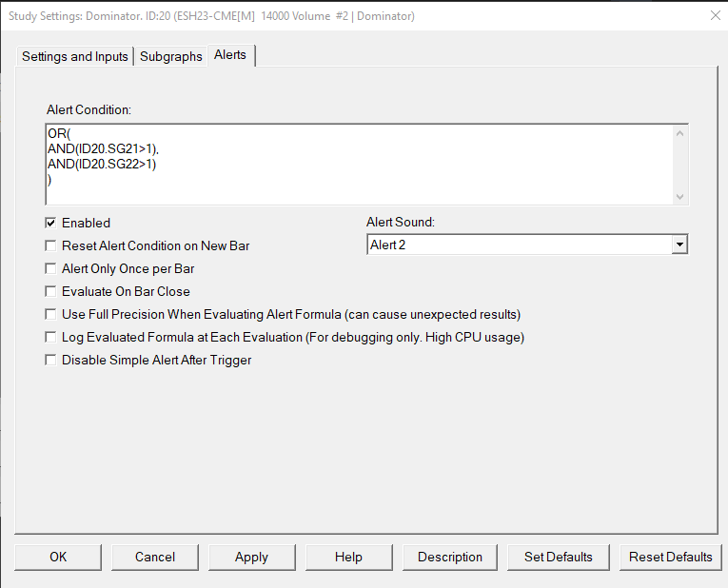This screenshot has width=728, height=588.
Task: Open the Subgraphs tab
Action: [171, 56]
